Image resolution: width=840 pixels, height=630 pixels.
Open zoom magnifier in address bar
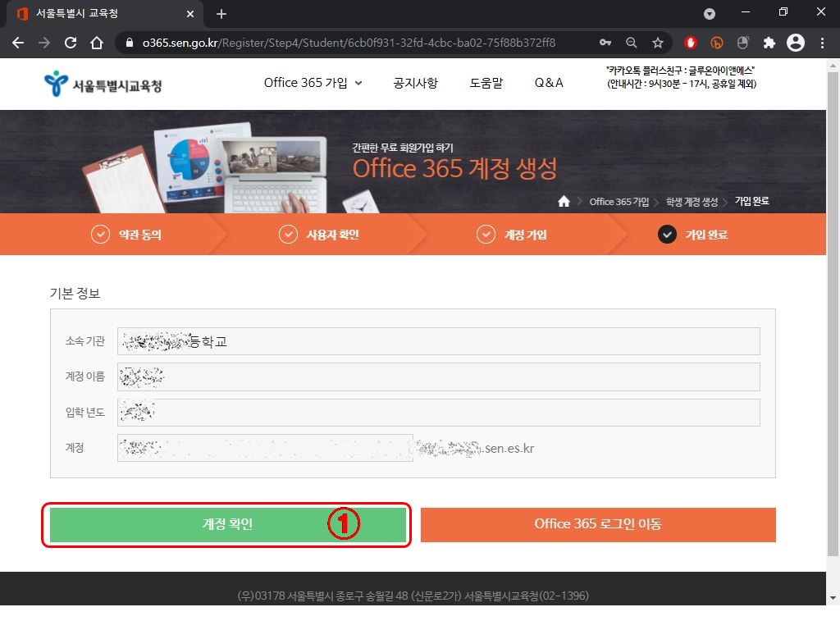tap(632, 43)
